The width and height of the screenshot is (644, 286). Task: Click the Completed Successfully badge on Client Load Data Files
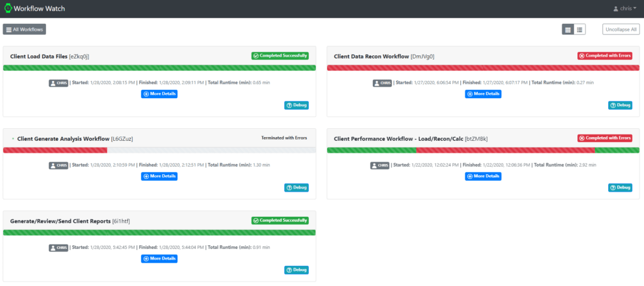click(x=280, y=56)
